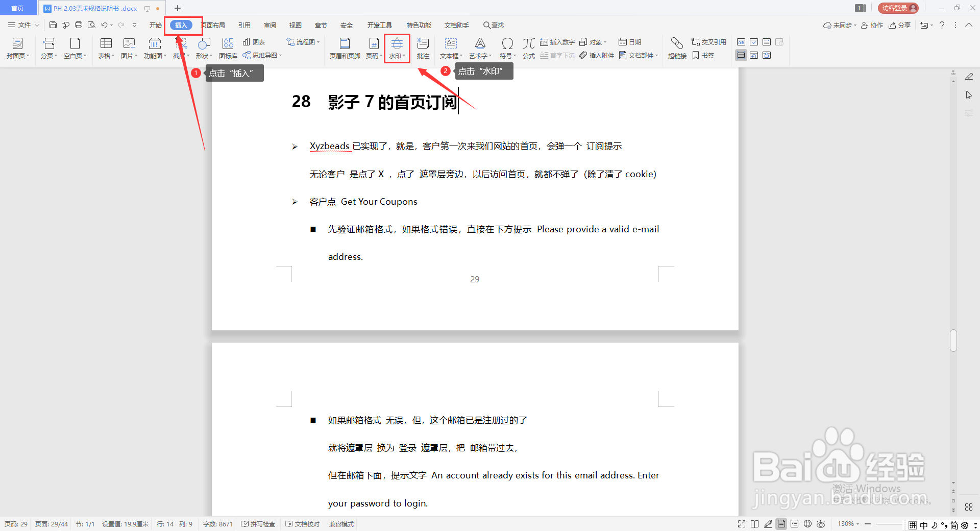980x531 pixels.
Task: Expand the 形状 shapes dropdown
Action: [x=204, y=49]
